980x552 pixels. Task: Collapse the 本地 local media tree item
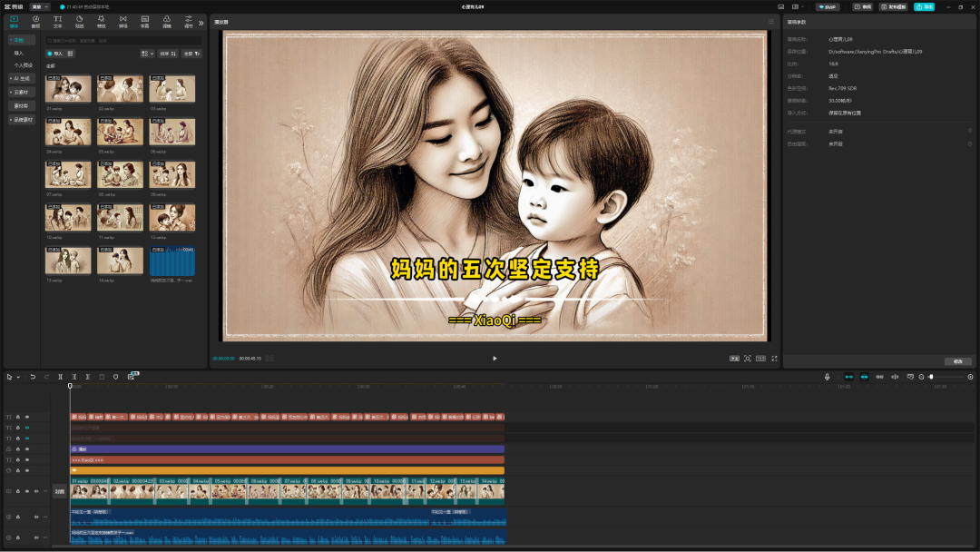coord(21,40)
